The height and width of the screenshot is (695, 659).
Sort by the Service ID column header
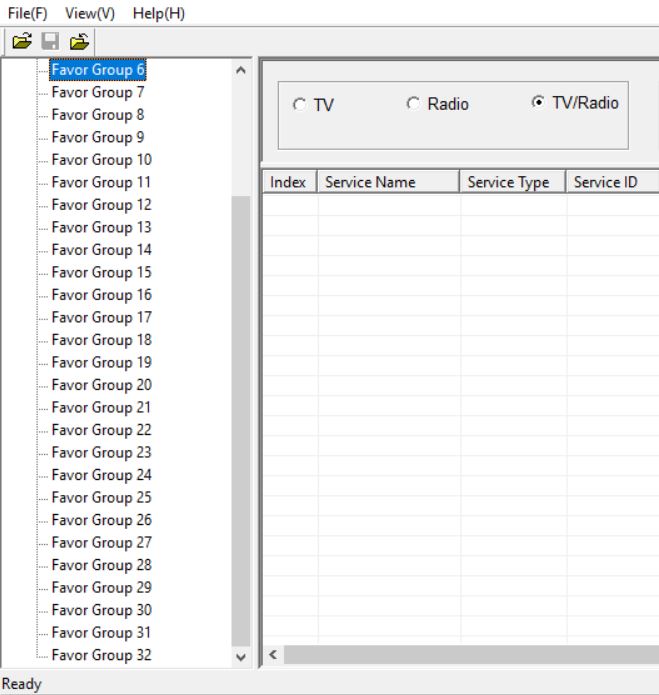(x=612, y=182)
